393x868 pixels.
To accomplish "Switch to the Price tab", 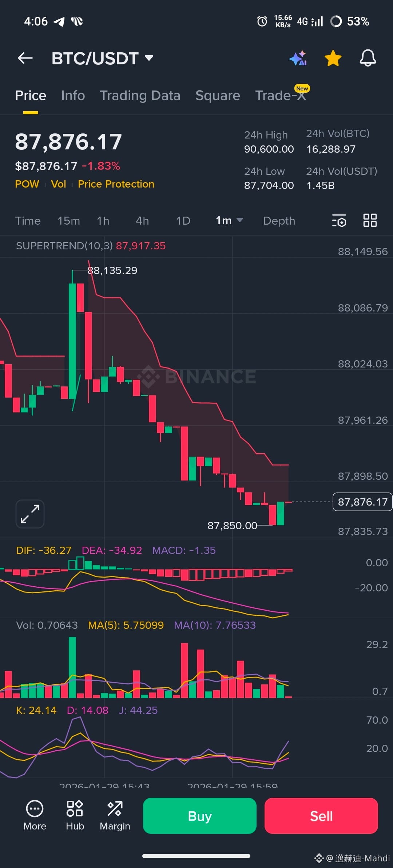I will [x=31, y=96].
